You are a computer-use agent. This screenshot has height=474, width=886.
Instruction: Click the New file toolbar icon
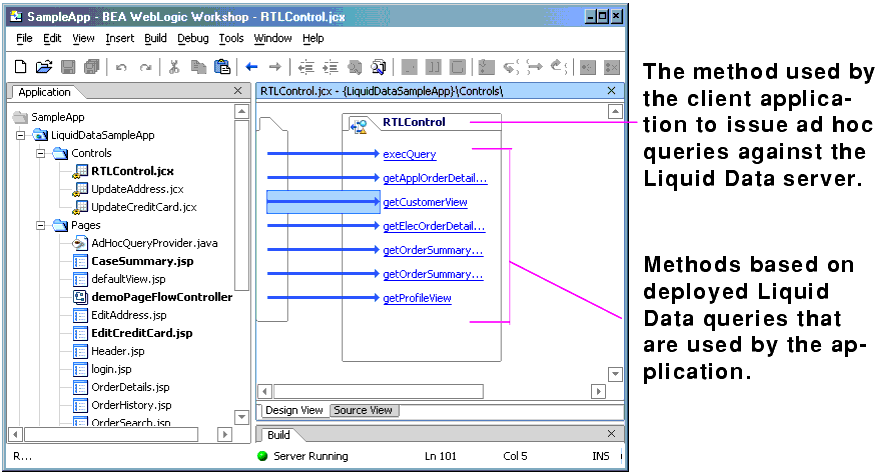pyautogui.click(x=20, y=67)
